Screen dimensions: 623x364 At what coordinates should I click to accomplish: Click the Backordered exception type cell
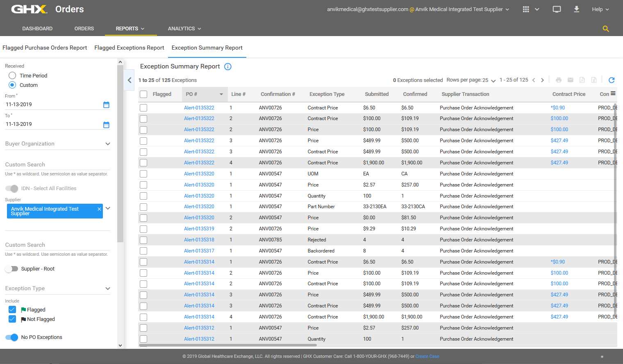321,251
